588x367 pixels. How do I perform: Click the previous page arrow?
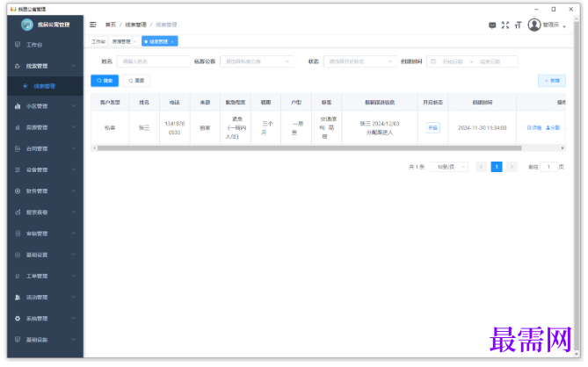pyautogui.click(x=481, y=167)
